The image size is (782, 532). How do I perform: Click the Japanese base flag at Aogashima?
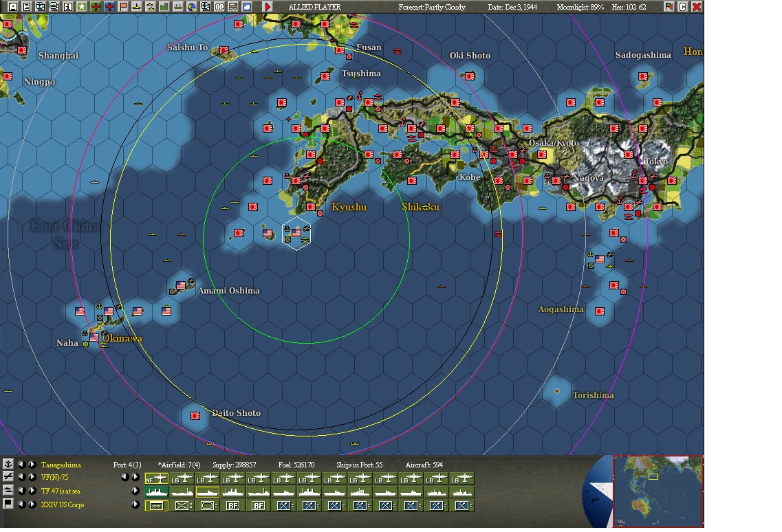pyautogui.click(x=600, y=311)
